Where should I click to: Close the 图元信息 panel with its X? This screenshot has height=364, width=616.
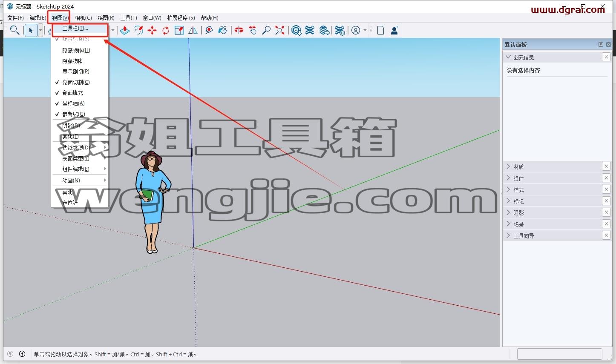click(x=606, y=57)
